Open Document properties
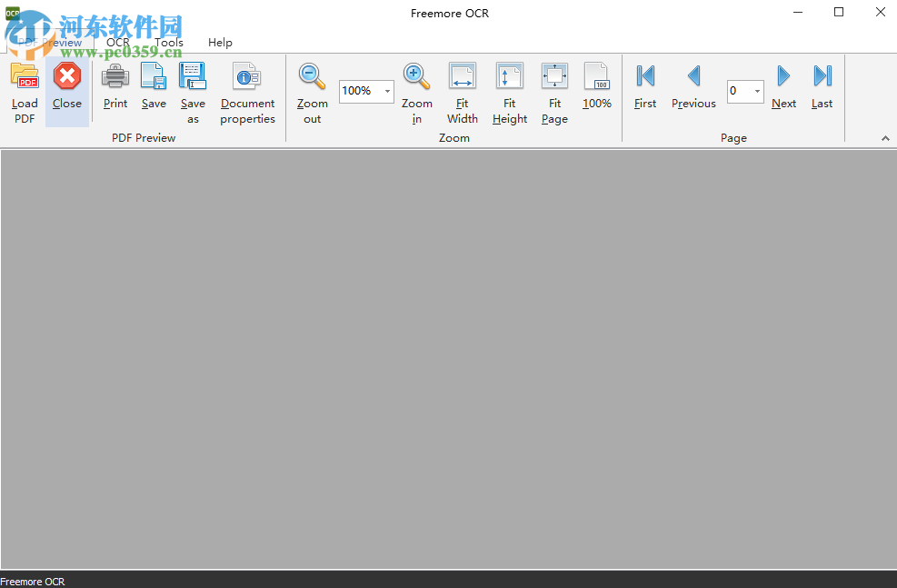 point(248,93)
